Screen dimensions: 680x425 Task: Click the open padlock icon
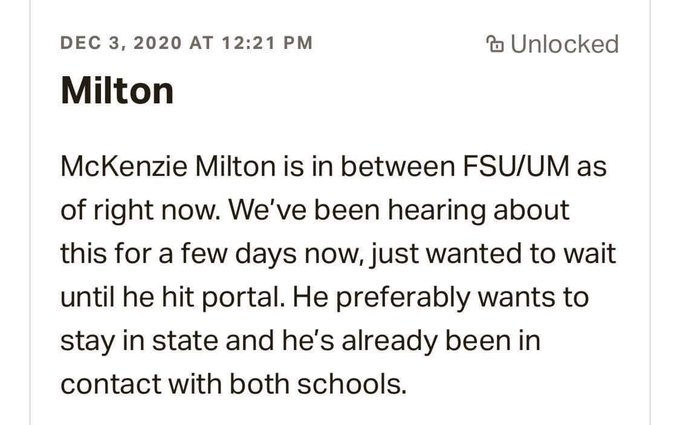click(495, 43)
